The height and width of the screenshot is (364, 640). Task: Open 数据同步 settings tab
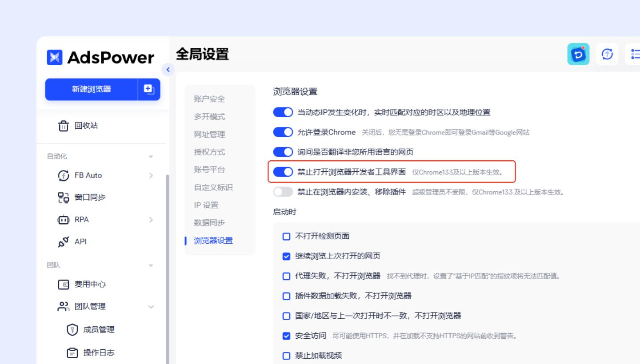[209, 223]
